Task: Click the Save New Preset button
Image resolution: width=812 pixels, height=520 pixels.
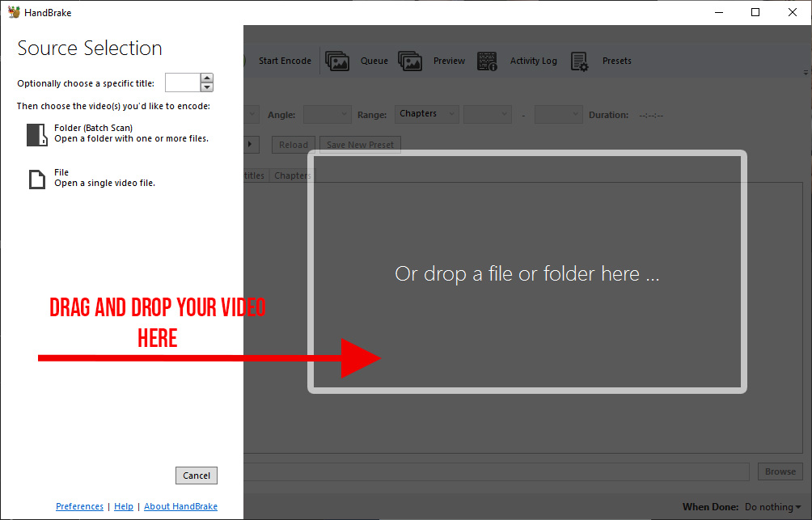Action: click(361, 145)
